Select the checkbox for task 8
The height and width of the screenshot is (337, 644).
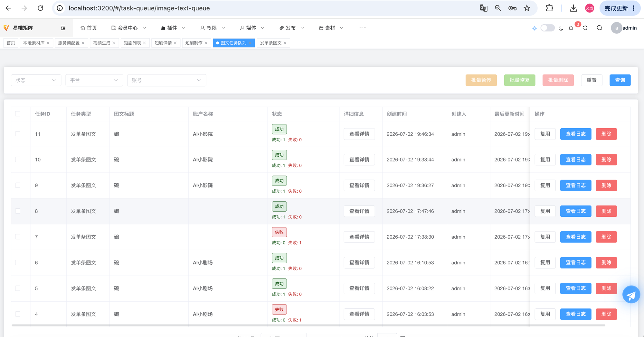click(x=18, y=211)
